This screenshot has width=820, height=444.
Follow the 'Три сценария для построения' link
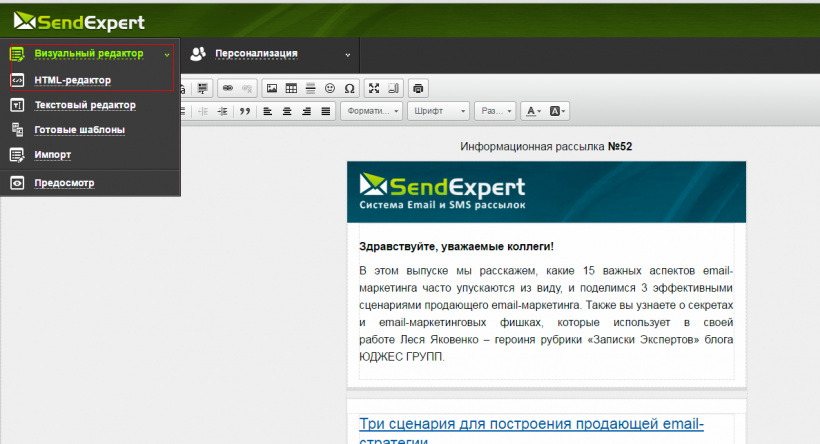(x=531, y=424)
